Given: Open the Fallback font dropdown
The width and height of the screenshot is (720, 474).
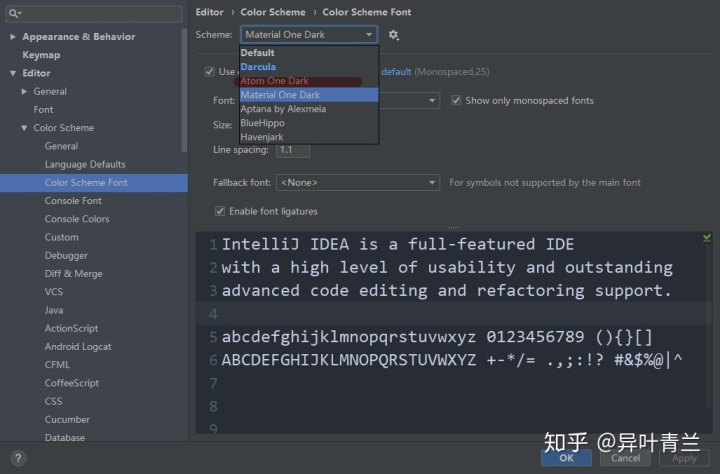Looking at the screenshot, I should [x=358, y=182].
